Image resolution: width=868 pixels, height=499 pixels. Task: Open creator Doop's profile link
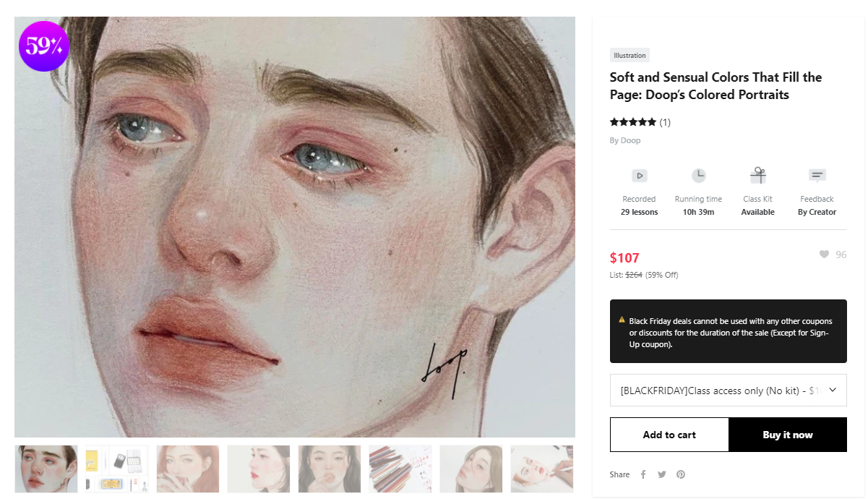(x=625, y=140)
